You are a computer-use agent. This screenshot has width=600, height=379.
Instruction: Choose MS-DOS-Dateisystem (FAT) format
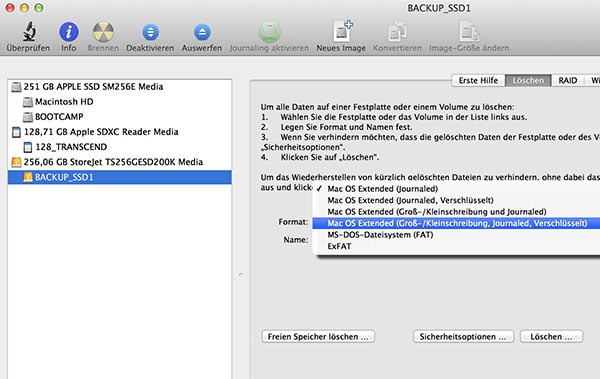[x=456, y=235]
